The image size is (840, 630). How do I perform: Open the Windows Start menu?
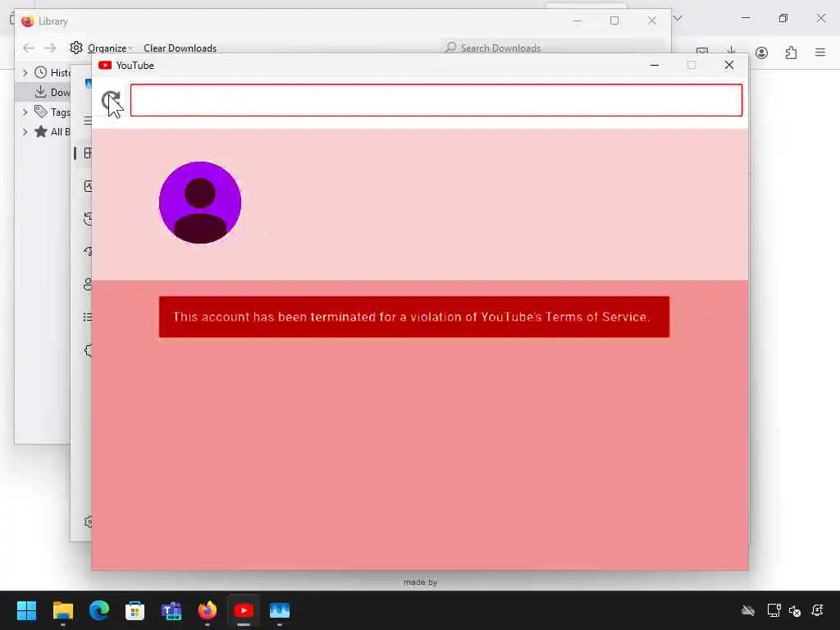pyautogui.click(x=26, y=610)
